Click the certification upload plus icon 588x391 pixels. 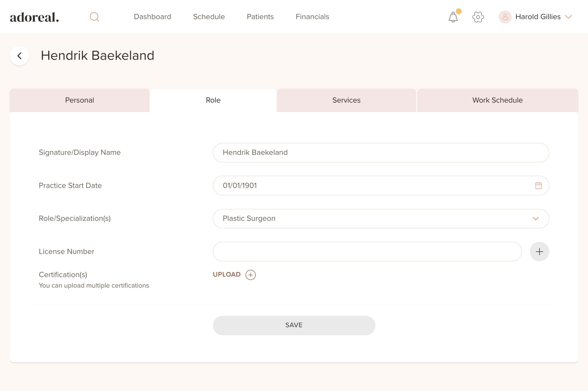pyautogui.click(x=250, y=275)
